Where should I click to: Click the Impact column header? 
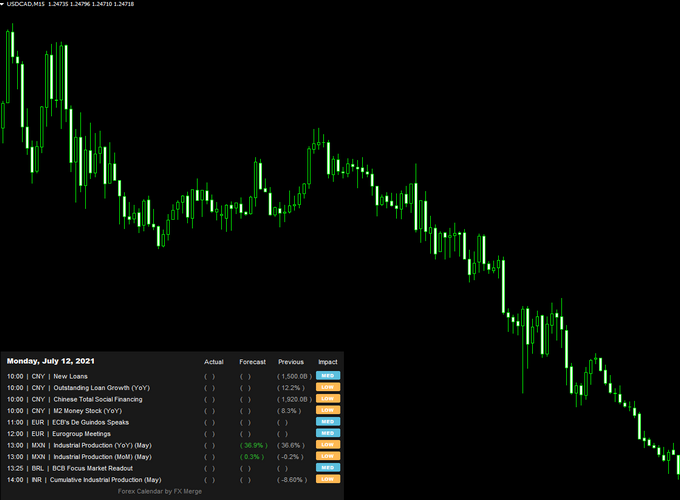[x=327, y=362]
